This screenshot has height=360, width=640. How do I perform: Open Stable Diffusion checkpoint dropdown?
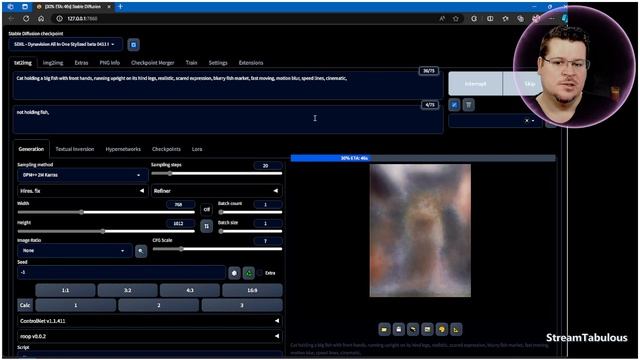point(65,44)
